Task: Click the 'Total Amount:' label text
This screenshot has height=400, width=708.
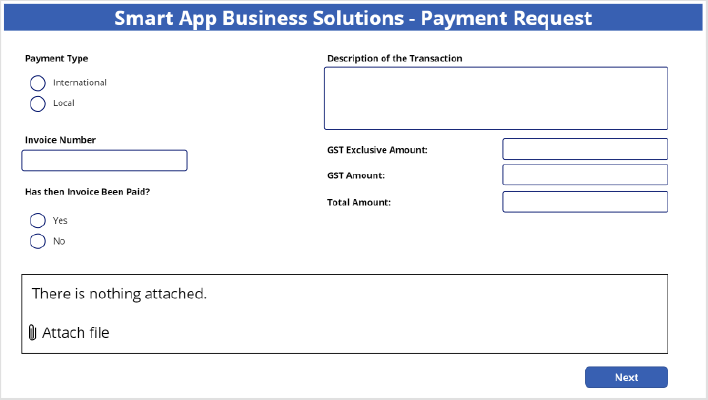Action: [358, 202]
